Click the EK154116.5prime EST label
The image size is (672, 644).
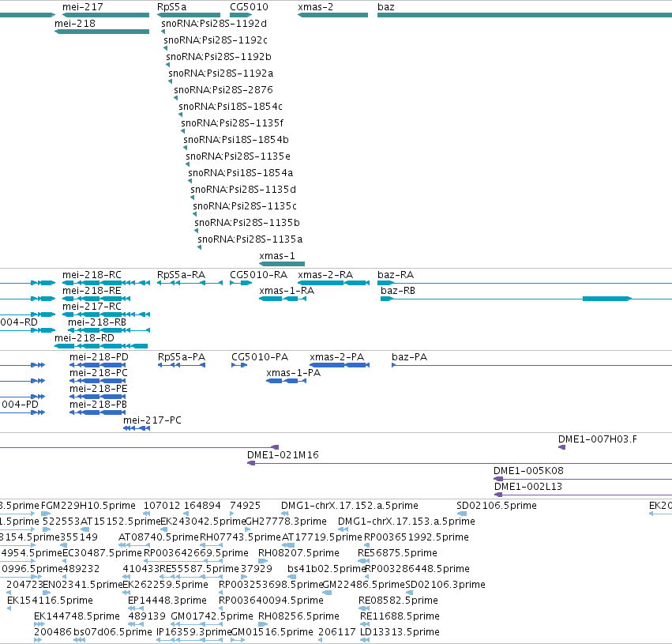point(50,601)
